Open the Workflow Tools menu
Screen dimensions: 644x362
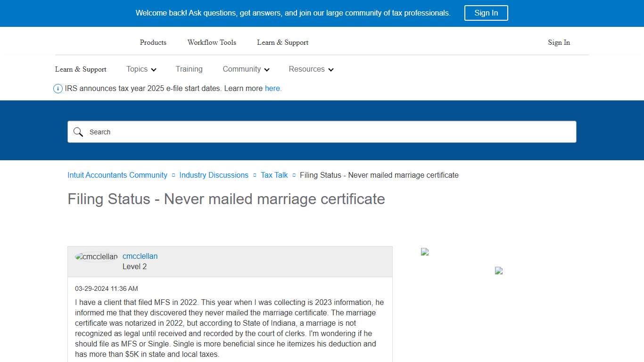pyautogui.click(x=212, y=42)
